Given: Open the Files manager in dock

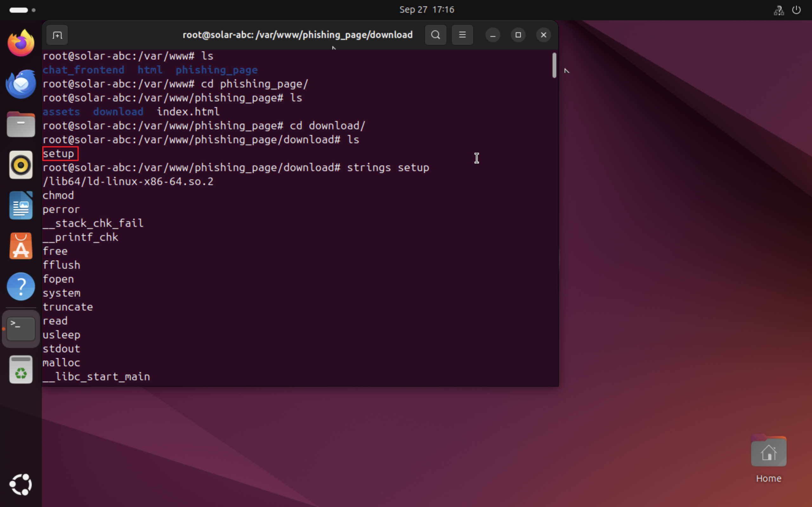Looking at the screenshot, I should [x=21, y=125].
